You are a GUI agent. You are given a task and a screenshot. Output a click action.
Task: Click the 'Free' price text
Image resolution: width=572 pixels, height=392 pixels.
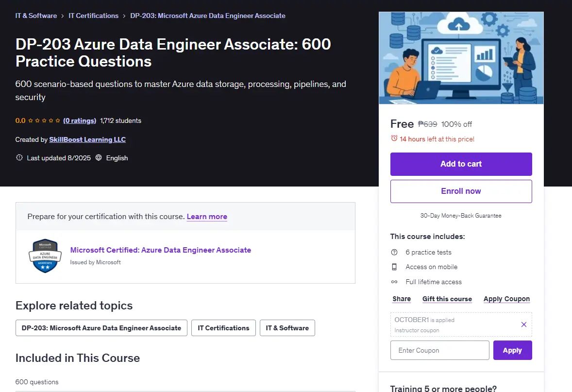coord(402,124)
